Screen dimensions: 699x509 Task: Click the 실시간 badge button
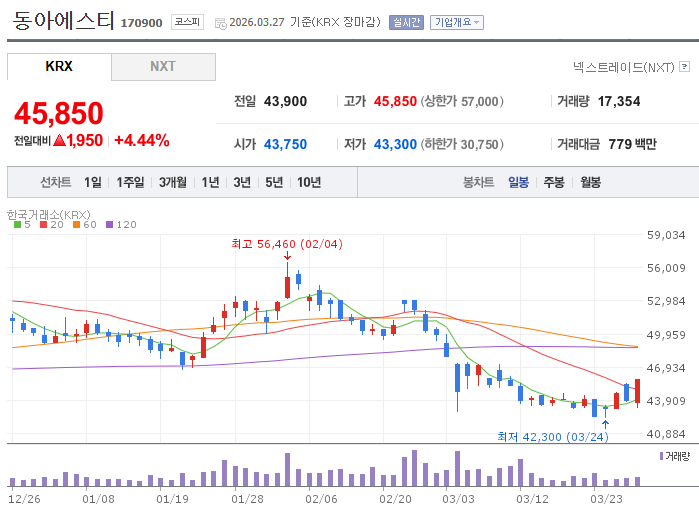pos(406,22)
